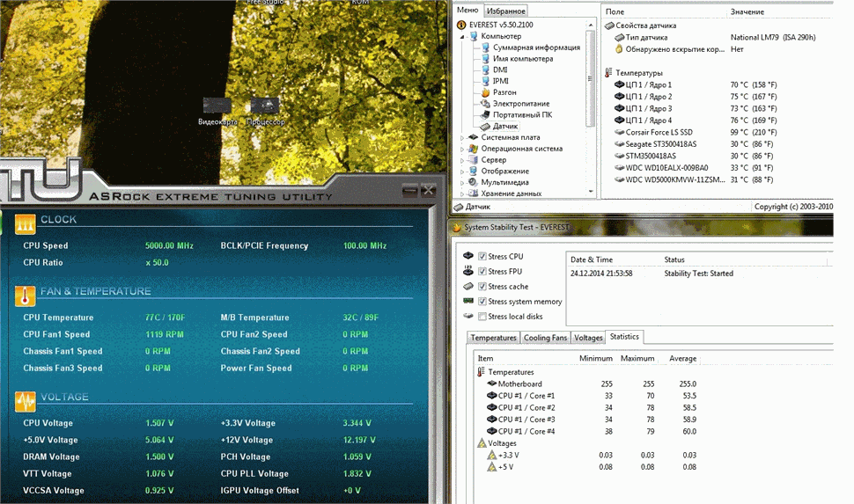Click the FAN & TEMPERATURE thermometer icon
This screenshot has width=854, height=504.
click(x=25, y=296)
